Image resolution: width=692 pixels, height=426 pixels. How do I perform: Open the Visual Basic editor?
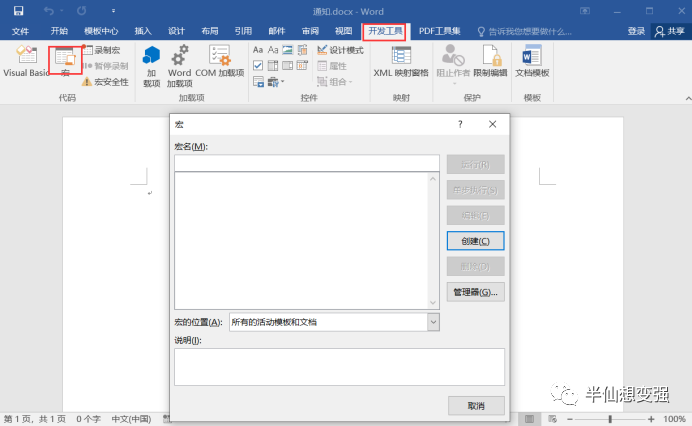(x=26, y=61)
